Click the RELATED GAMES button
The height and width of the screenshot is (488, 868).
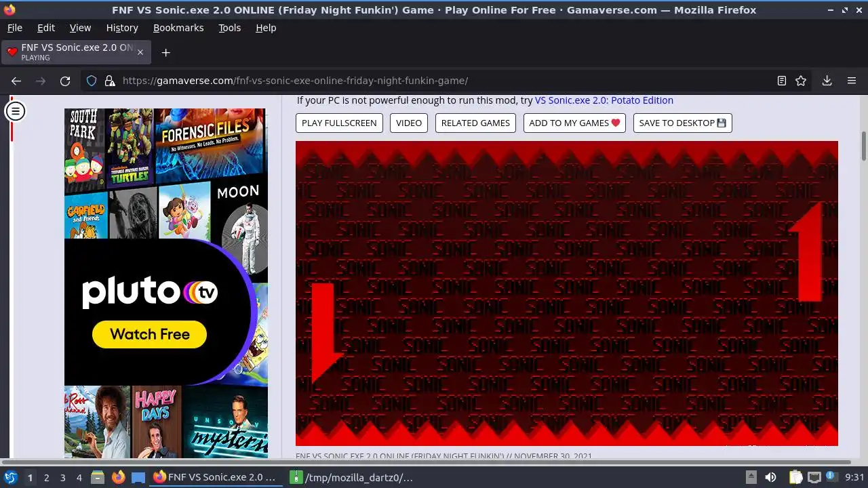(x=475, y=123)
